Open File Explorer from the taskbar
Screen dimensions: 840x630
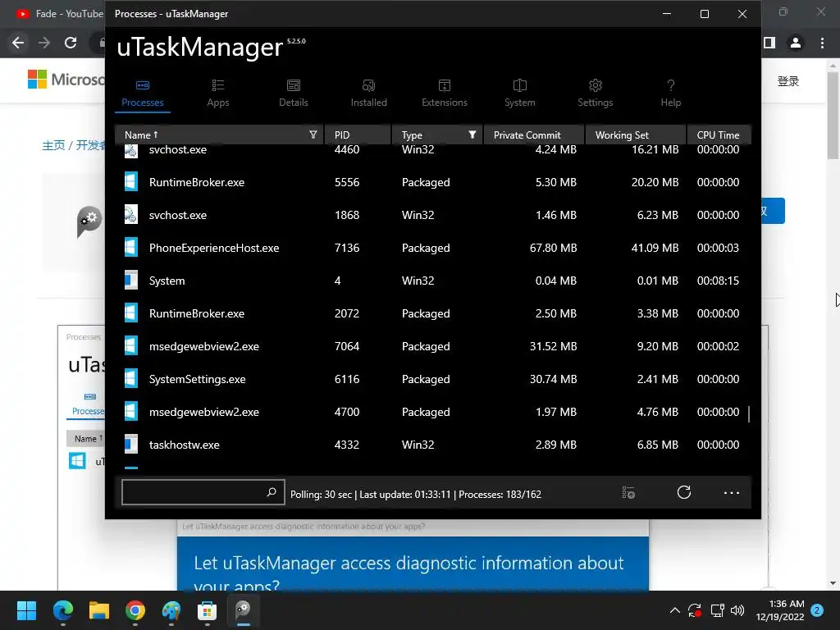(x=99, y=610)
